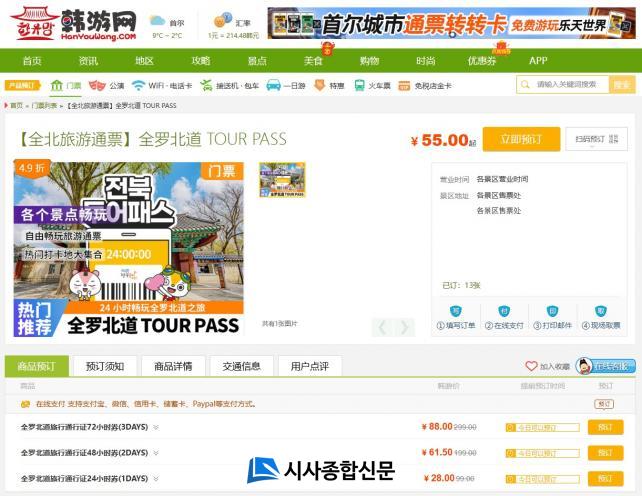Image resolution: width=642 pixels, height=496 pixels.
Task: Click the 加入收藏 heart icon
Action: [x=531, y=367]
